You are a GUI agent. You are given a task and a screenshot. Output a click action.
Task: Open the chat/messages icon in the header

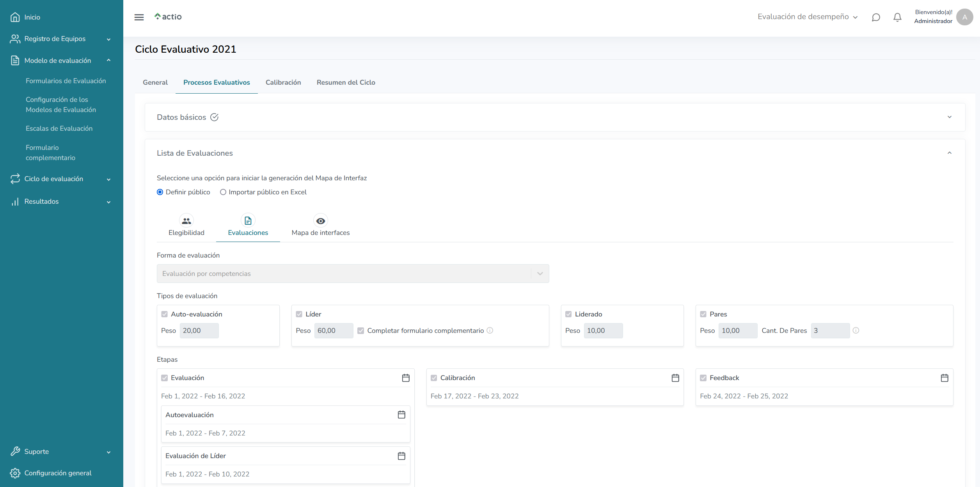876,17
